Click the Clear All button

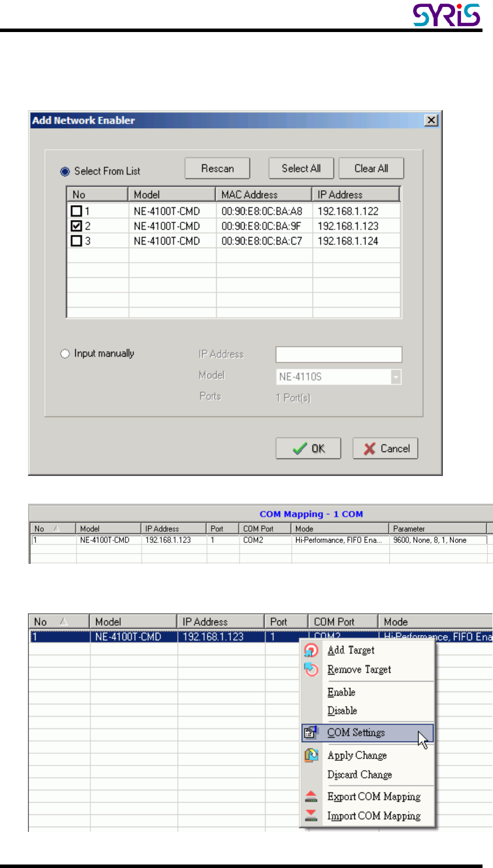(371, 168)
